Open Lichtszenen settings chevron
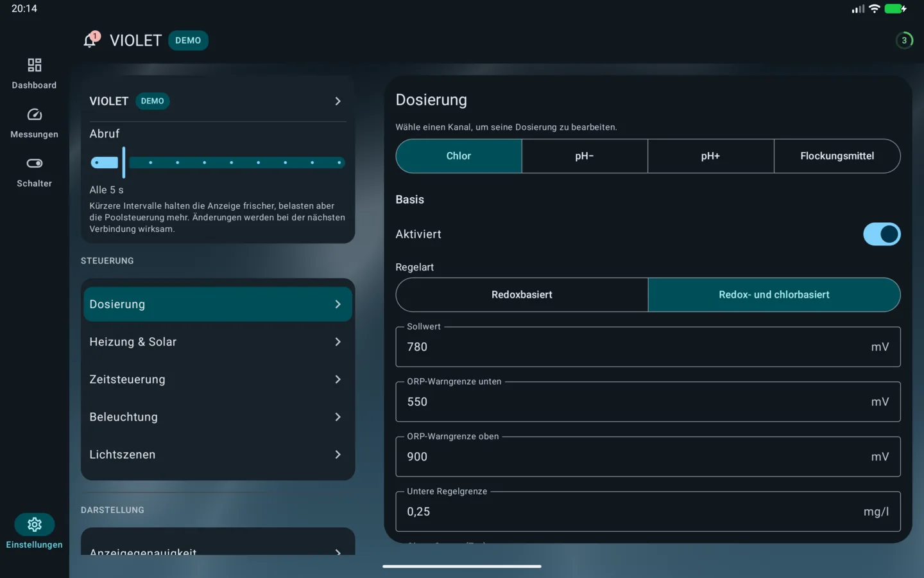The image size is (924, 578). coord(338,455)
